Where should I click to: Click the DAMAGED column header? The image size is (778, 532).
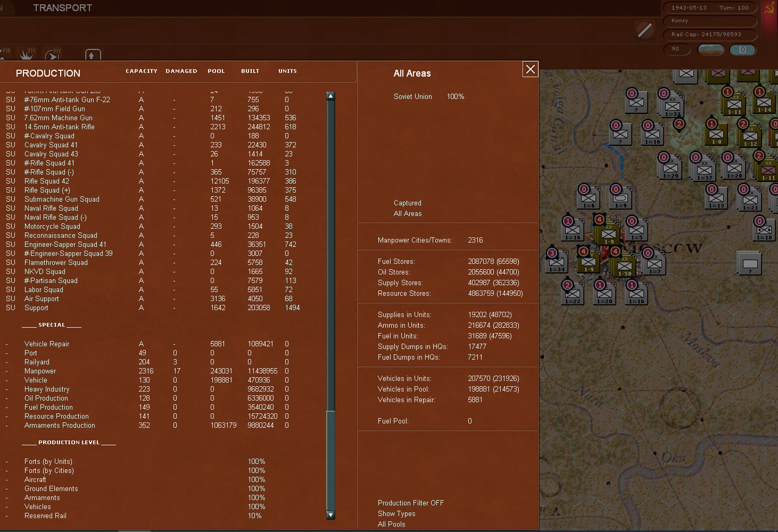[x=181, y=71]
